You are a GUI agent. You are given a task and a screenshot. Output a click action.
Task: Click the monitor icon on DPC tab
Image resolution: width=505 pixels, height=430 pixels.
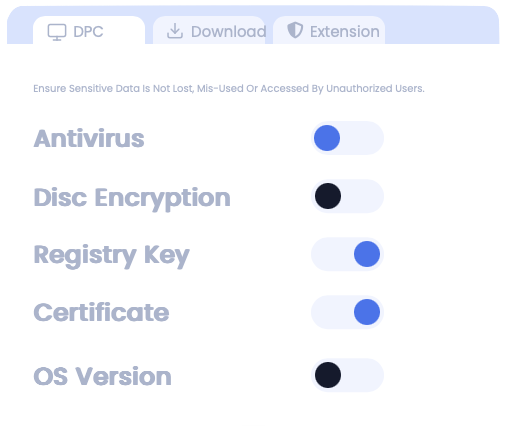click(57, 32)
